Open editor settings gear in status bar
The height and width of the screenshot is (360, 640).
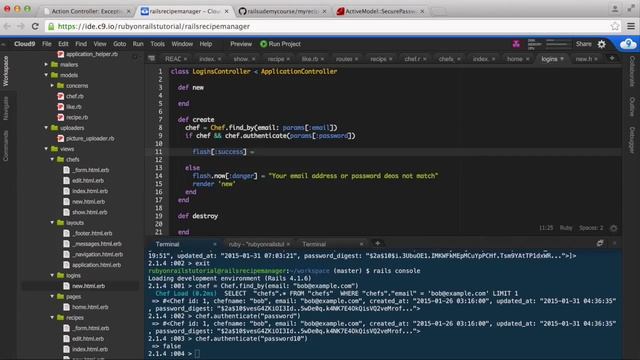(613, 228)
